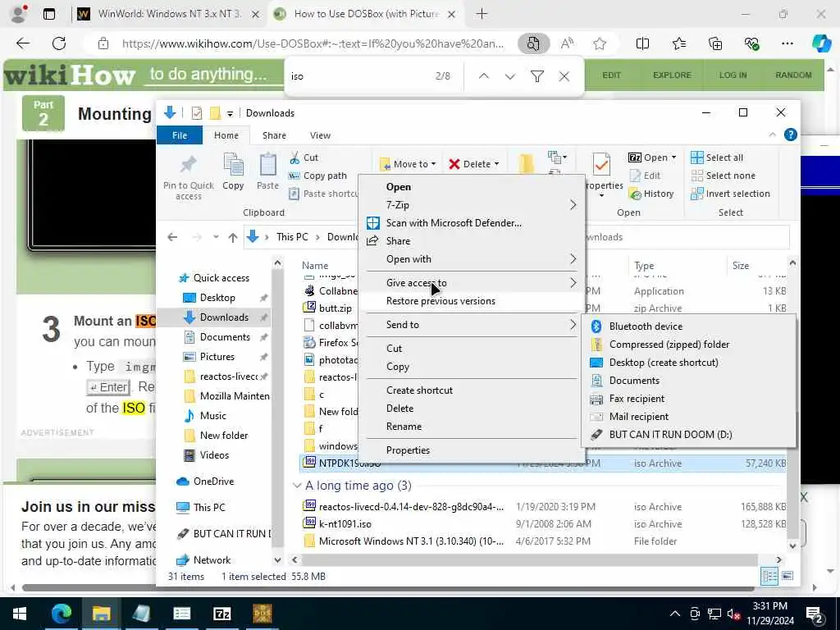840x630 pixels.
Task: Click Select all in the ribbon
Action: (717, 157)
